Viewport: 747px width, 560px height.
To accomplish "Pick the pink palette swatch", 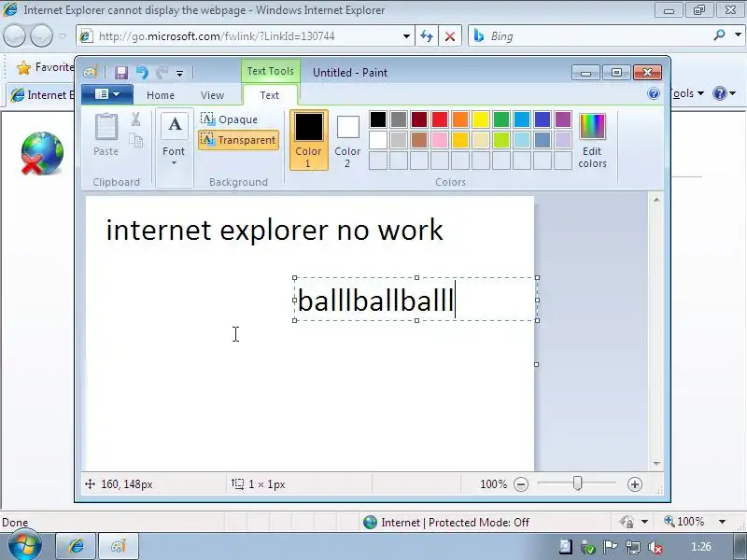I will 440,140.
